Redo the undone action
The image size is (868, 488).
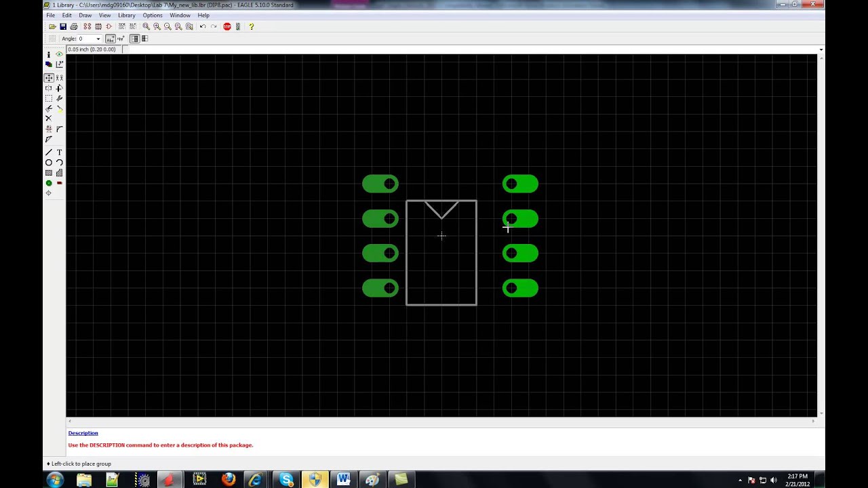click(x=214, y=26)
